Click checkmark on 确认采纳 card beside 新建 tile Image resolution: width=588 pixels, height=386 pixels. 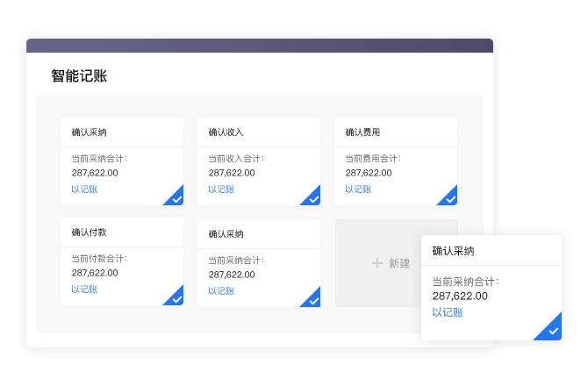(x=313, y=300)
